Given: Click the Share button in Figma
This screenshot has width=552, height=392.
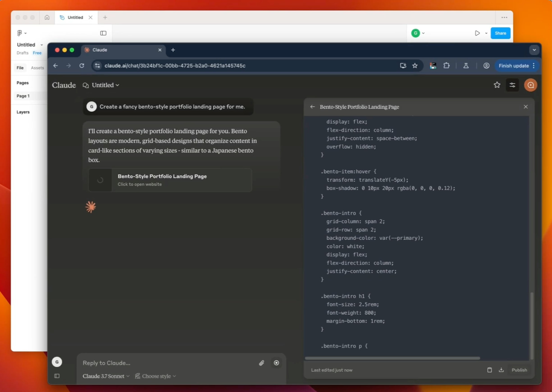Looking at the screenshot, I should (x=500, y=33).
